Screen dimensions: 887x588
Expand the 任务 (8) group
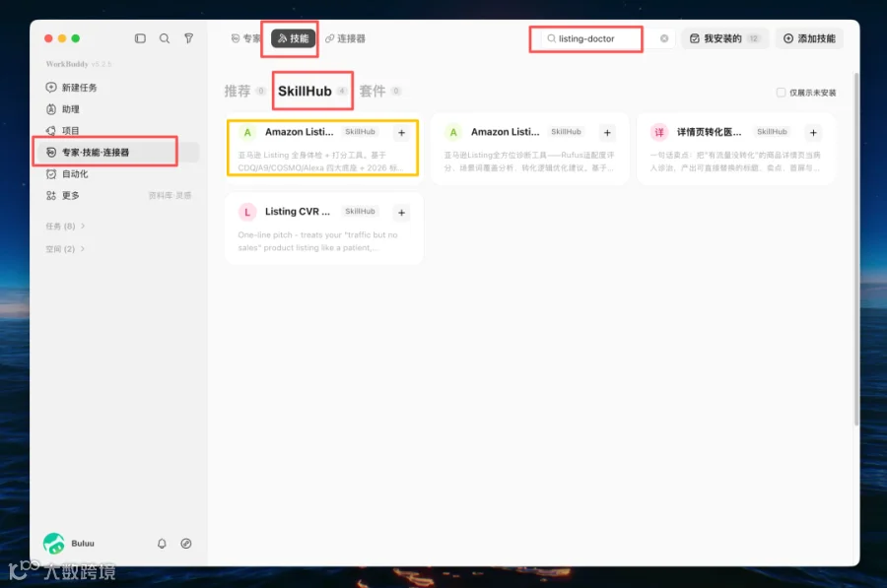pos(65,227)
